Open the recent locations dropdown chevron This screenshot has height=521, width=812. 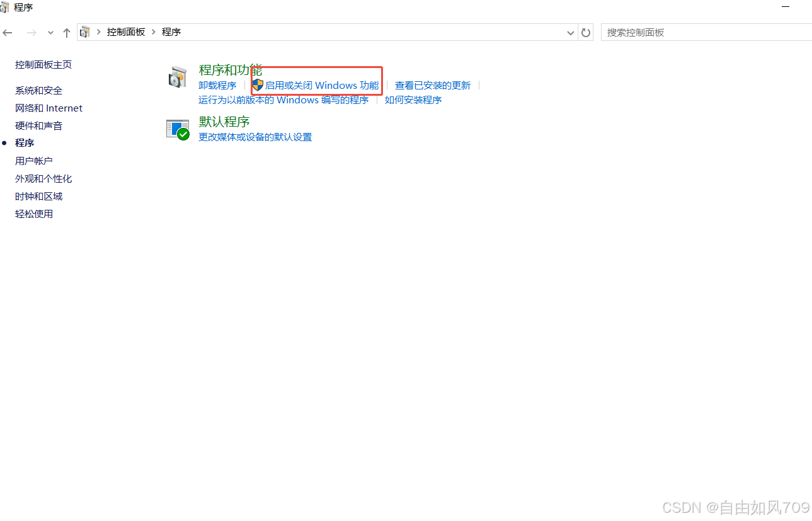[x=50, y=33]
